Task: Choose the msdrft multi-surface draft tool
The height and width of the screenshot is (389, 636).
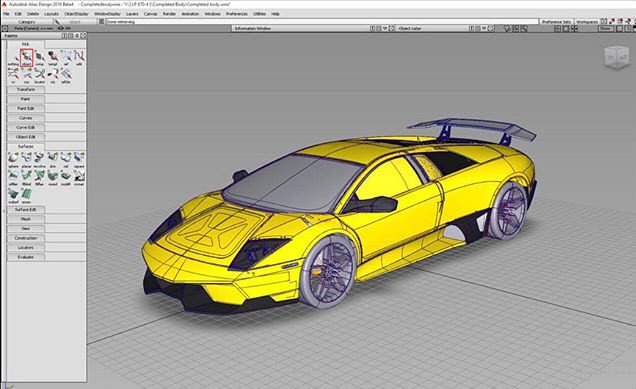Action: (x=66, y=178)
